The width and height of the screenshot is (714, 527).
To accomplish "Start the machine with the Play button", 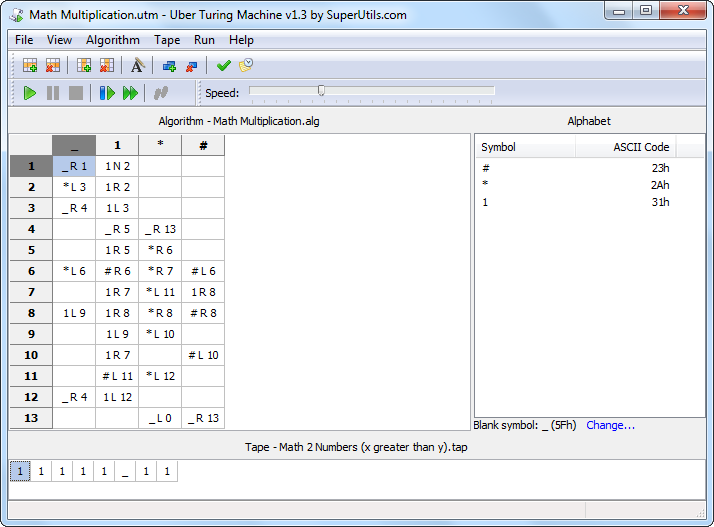I will click(30, 93).
